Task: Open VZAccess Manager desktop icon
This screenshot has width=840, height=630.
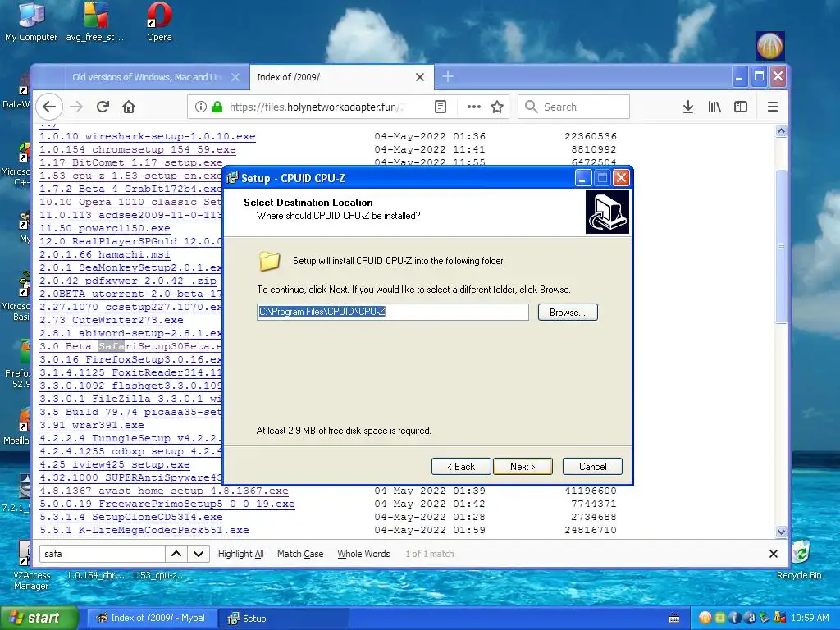Action: (x=30, y=566)
